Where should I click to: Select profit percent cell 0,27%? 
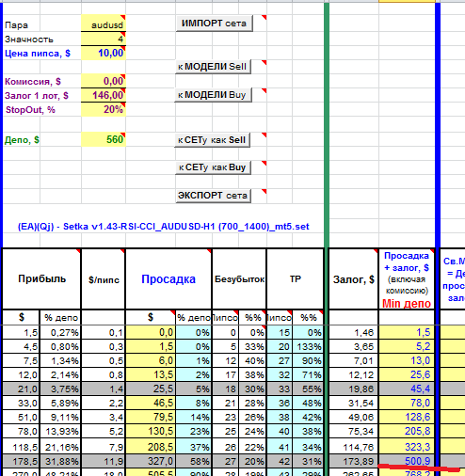(x=60, y=332)
